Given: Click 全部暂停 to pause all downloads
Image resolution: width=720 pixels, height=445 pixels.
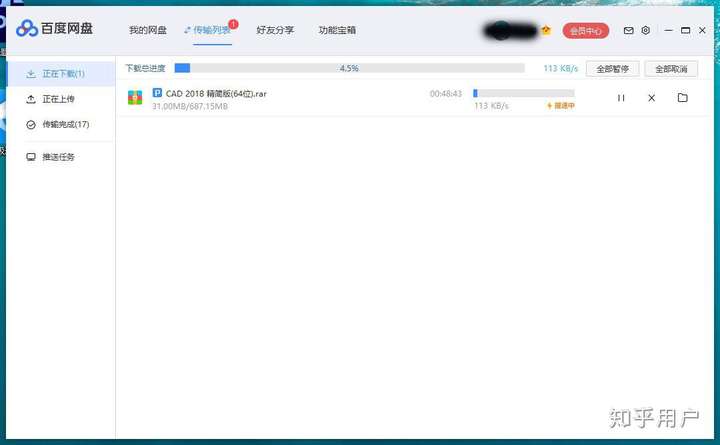Looking at the screenshot, I should tap(612, 69).
